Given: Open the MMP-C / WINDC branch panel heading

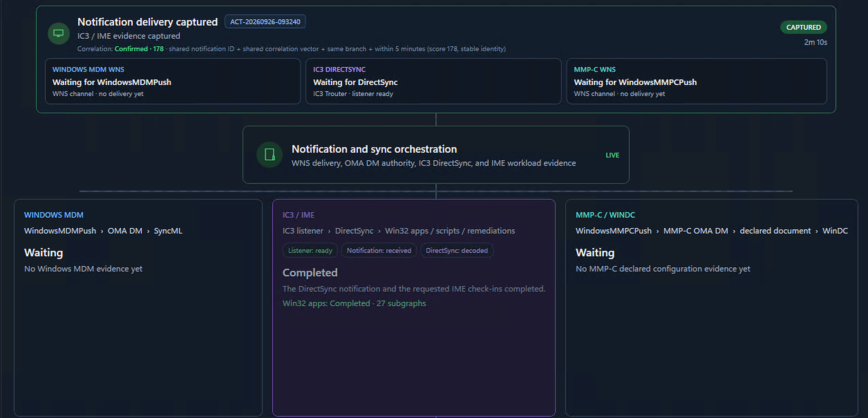Looking at the screenshot, I should coord(605,215).
